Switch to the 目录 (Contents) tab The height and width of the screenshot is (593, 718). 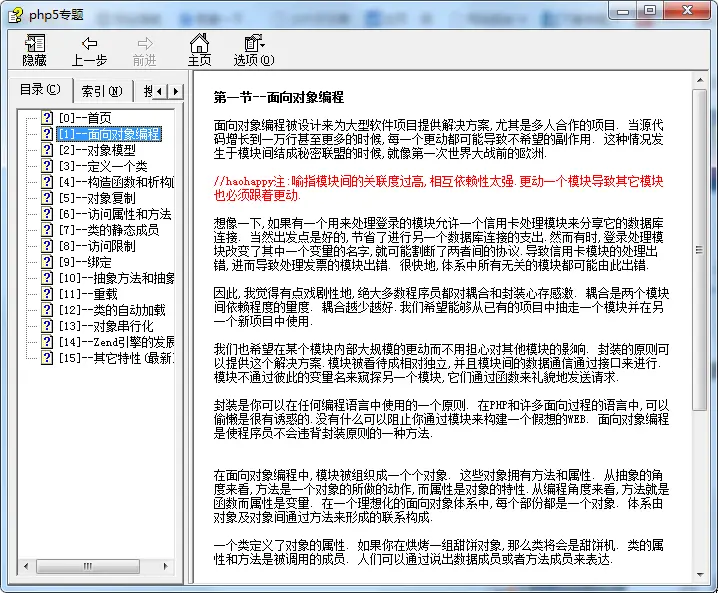(41, 90)
